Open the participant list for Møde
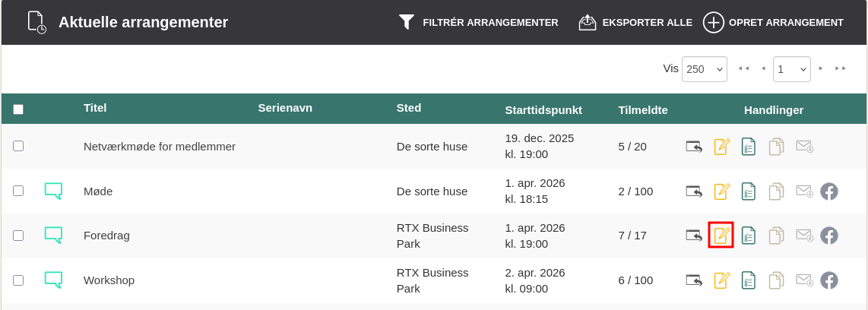Image resolution: width=868 pixels, height=310 pixels. 749,191
